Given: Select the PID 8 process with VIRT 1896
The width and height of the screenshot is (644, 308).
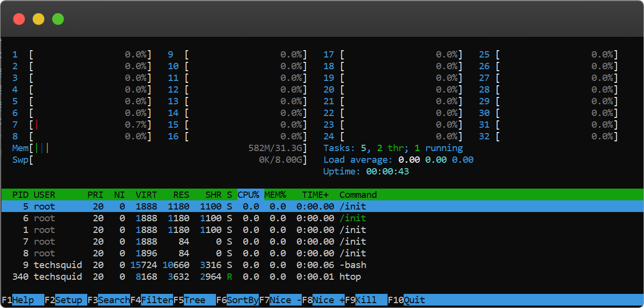Looking at the screenshot, I should point(322,253).
